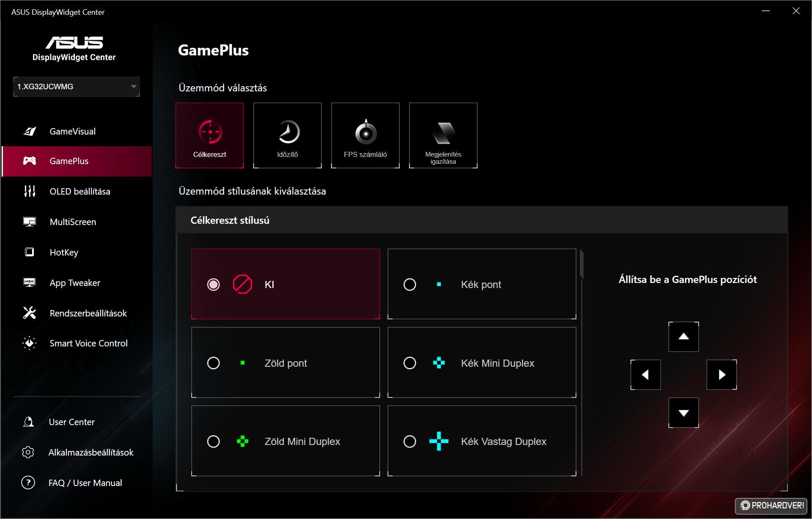Screen dimensions: 812x519
Task: Click the Rendszerbeállítások tools icon
Action: pos(30,313)
